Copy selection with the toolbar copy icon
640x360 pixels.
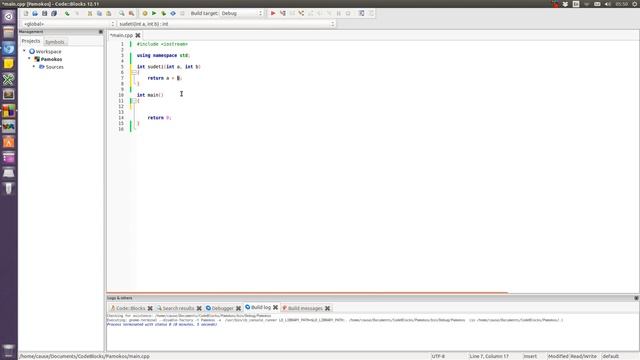click(x=99, y=13)
